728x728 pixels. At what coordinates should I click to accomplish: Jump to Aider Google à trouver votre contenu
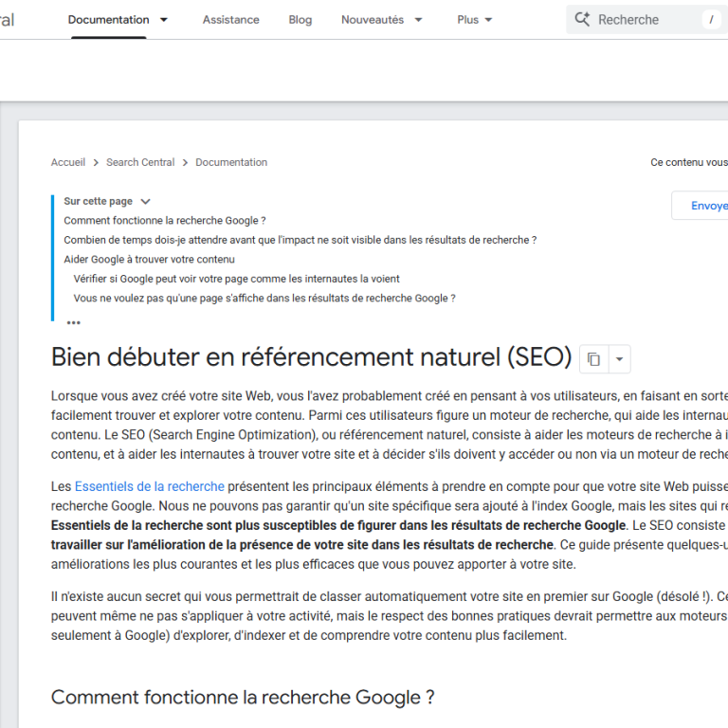(x=149, y=260)
